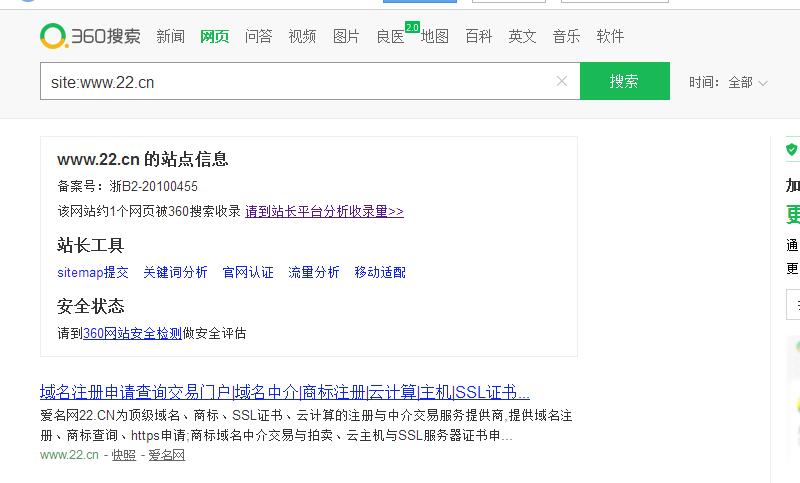The width and height of the screenshot is (800, 483).
Task: Expand the 时间 全部 filter dropdown
Action: (741, 82)
